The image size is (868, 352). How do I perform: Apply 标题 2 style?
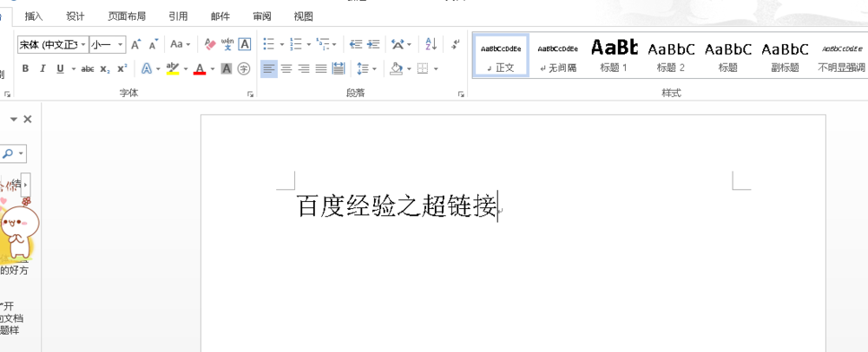671,55
